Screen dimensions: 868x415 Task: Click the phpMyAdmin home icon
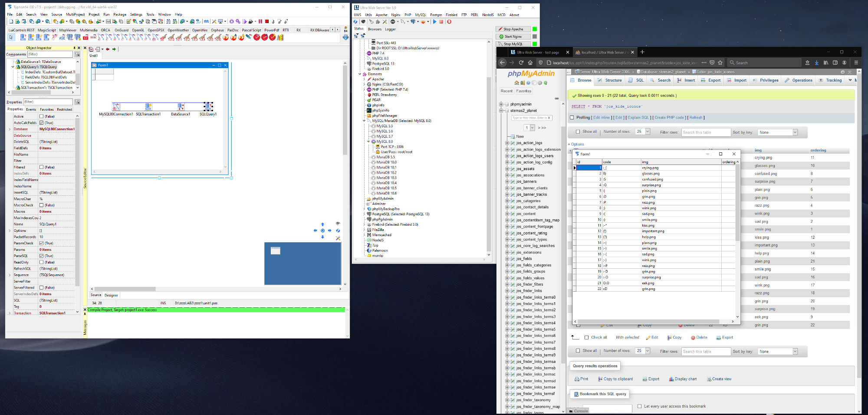click(x=516, y=83)
